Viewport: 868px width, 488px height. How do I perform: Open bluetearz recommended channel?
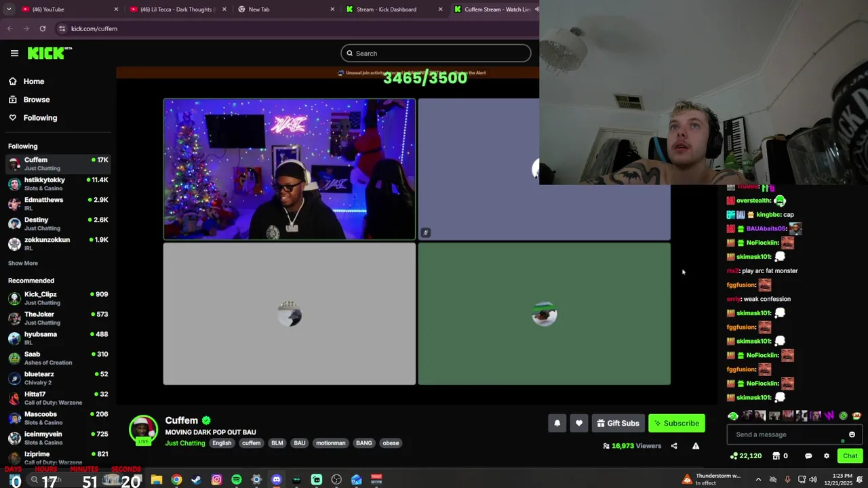click(58, 378)
